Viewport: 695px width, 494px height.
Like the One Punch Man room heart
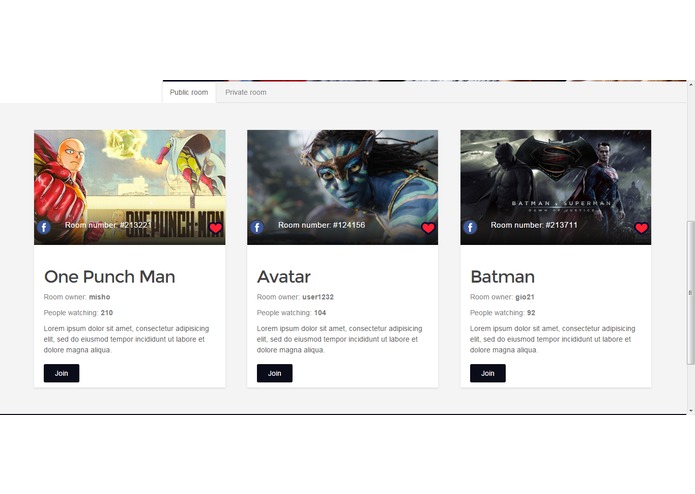215,228
